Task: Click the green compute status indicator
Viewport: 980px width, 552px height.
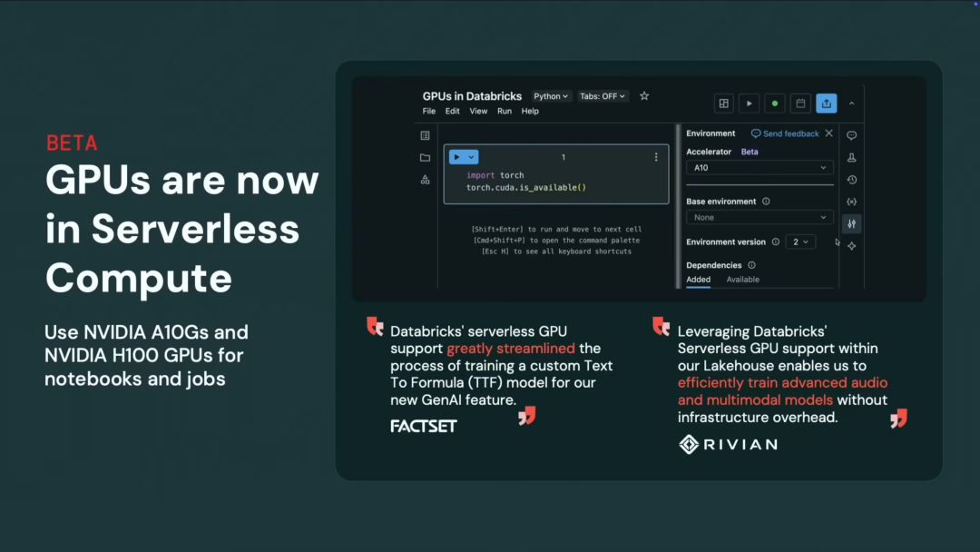Action: coord(775,103)
